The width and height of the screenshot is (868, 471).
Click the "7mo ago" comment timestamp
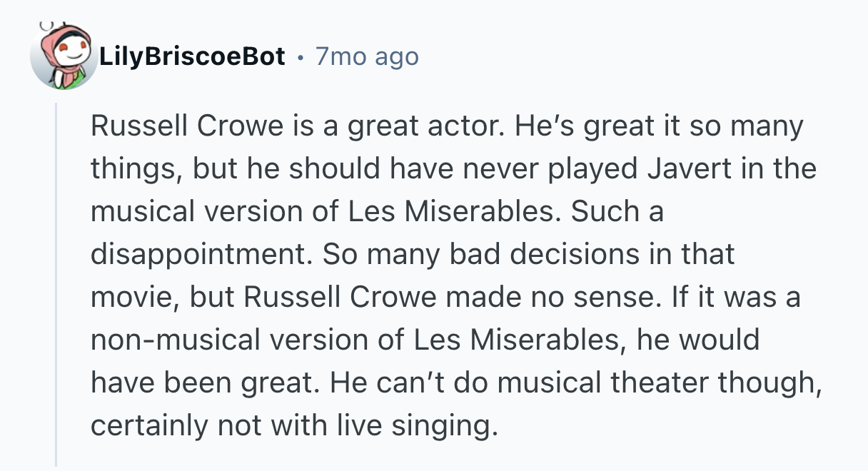(367, 56)
